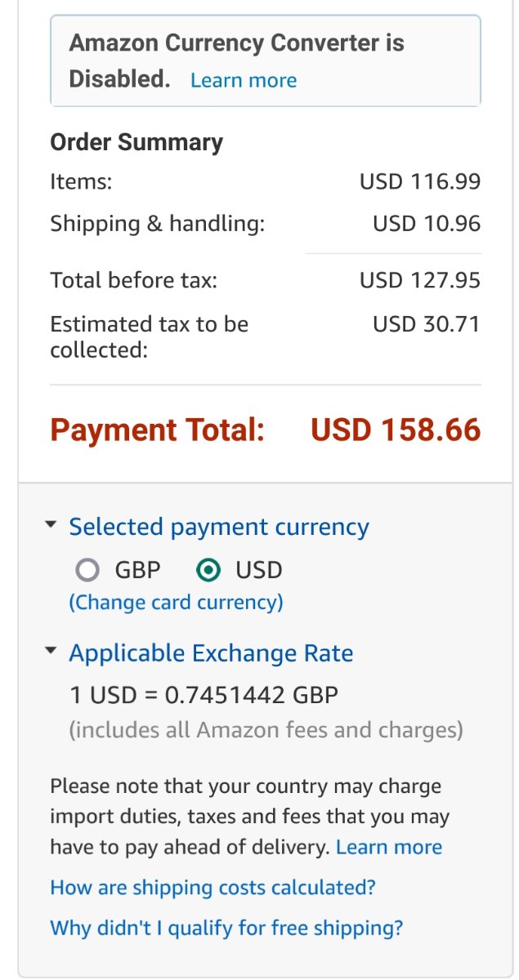Click the GBP currency label text

[x=137, y=570]
